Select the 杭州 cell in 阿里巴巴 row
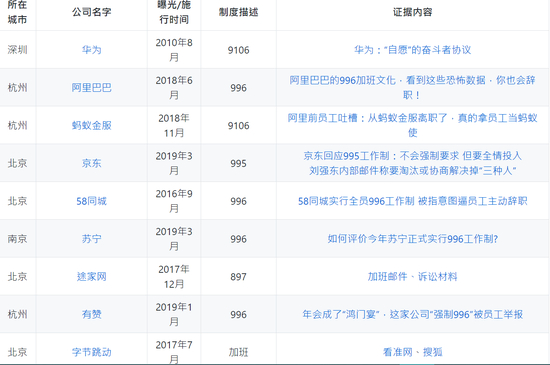The image size is (550, 365). 18,88
